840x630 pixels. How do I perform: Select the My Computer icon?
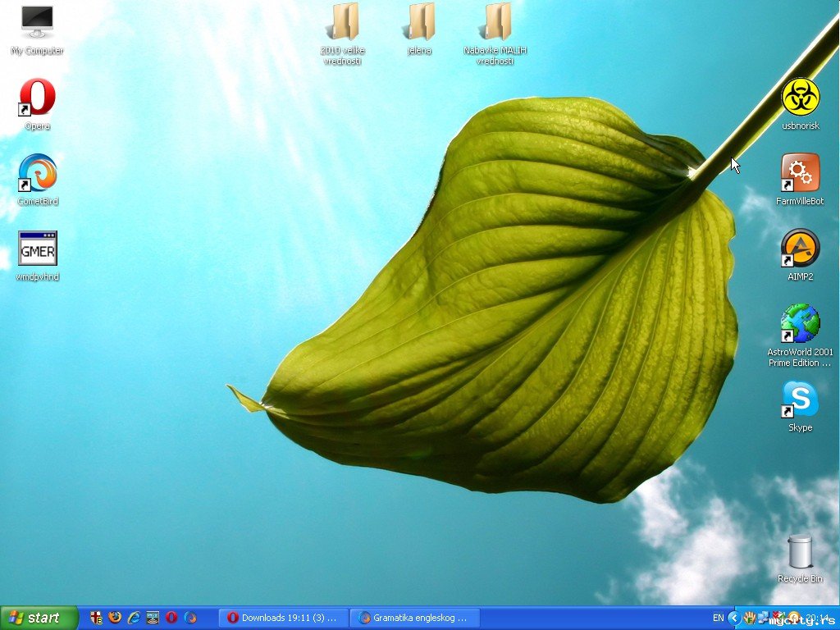tap(37, 22)
